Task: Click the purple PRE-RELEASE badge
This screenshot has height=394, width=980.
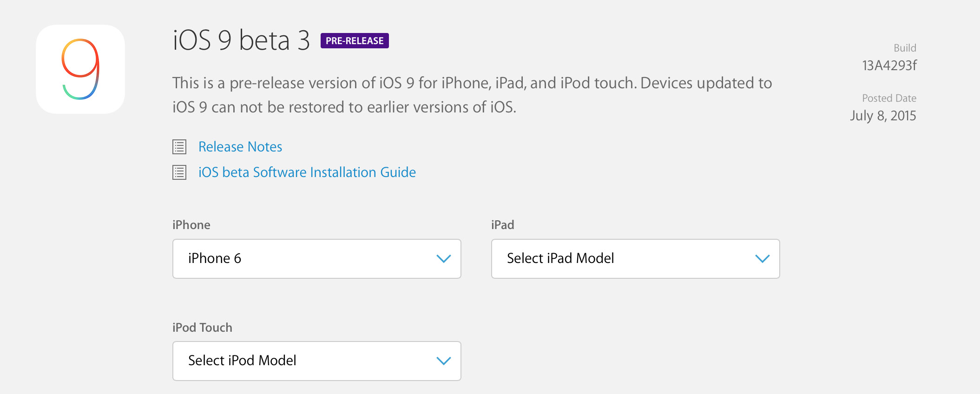Action: [x=355, y=41]
